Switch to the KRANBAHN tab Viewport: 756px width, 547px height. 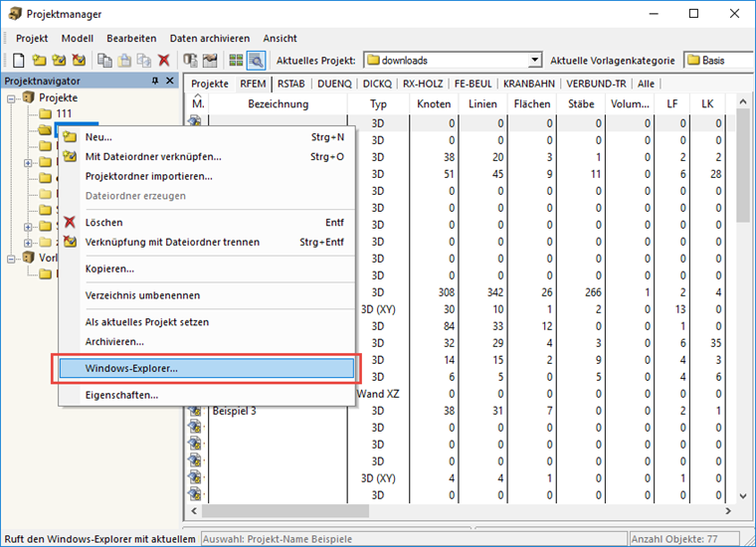[529, 84]
